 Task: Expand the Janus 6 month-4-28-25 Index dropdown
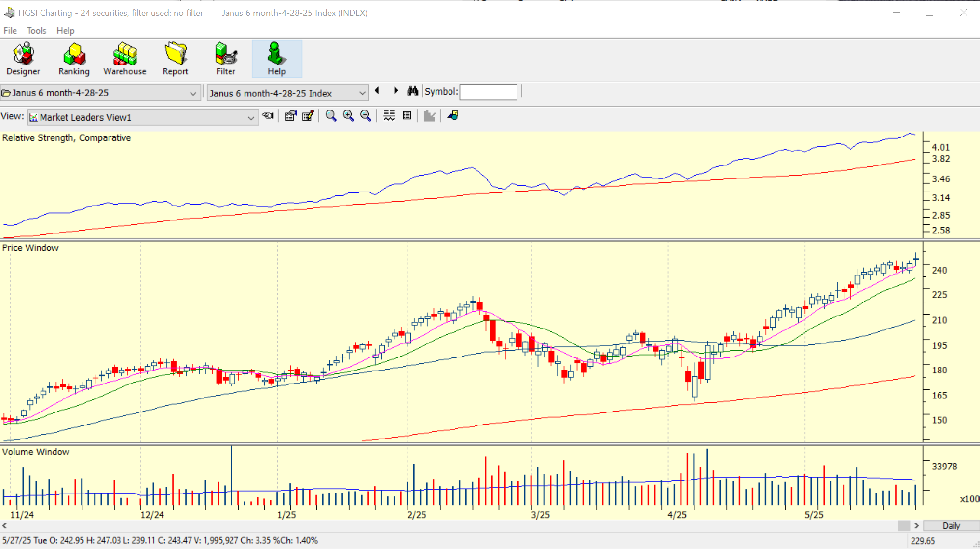[x=362, y=93]
